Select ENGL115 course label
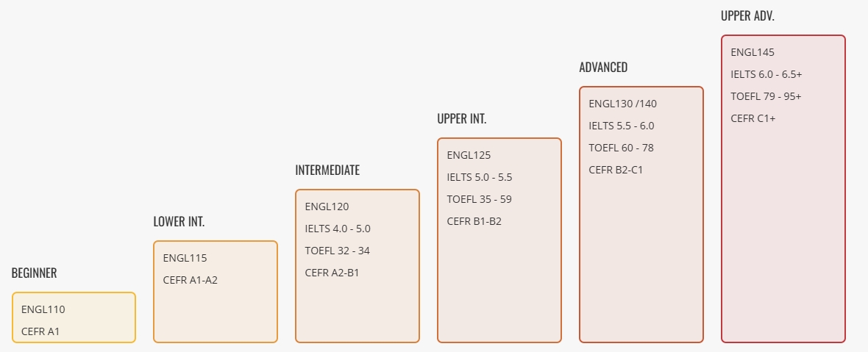The image size is (868, 352). tap(185, 258)
